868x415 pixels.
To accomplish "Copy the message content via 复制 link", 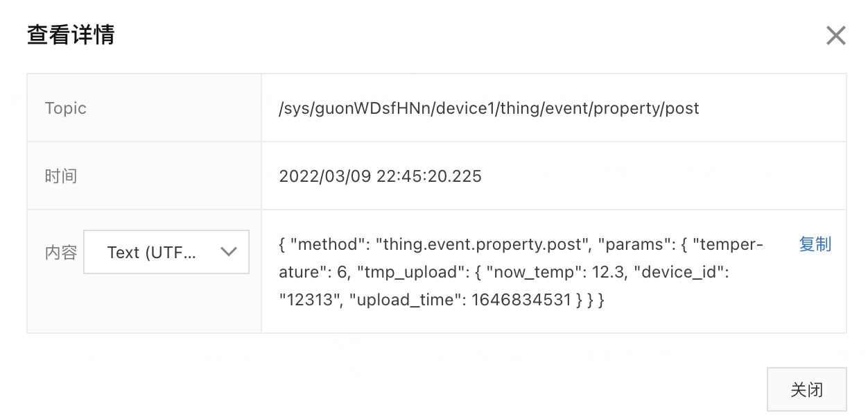I will click(815, 244).
